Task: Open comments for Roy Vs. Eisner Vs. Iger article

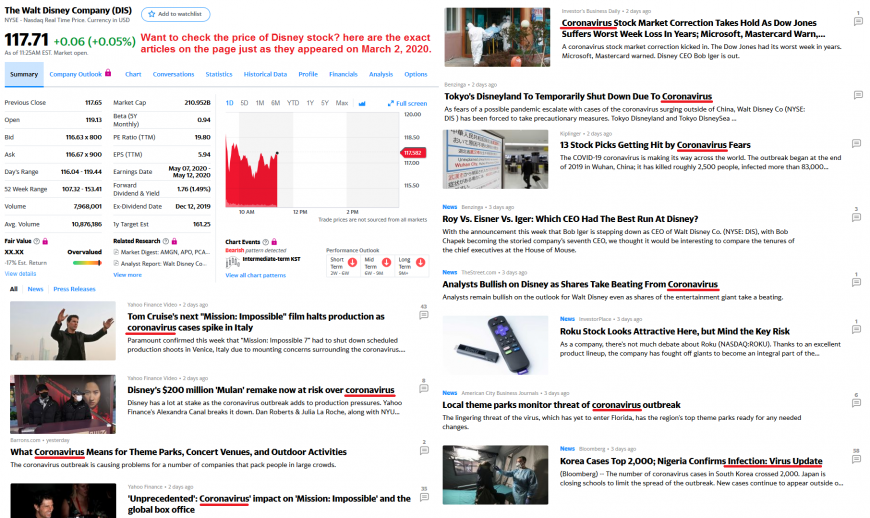Action: pos(856,217)
